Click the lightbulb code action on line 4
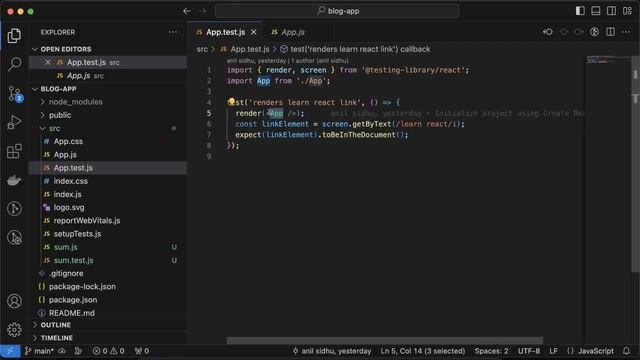This screenshot has height=360, width=640. 231,102
